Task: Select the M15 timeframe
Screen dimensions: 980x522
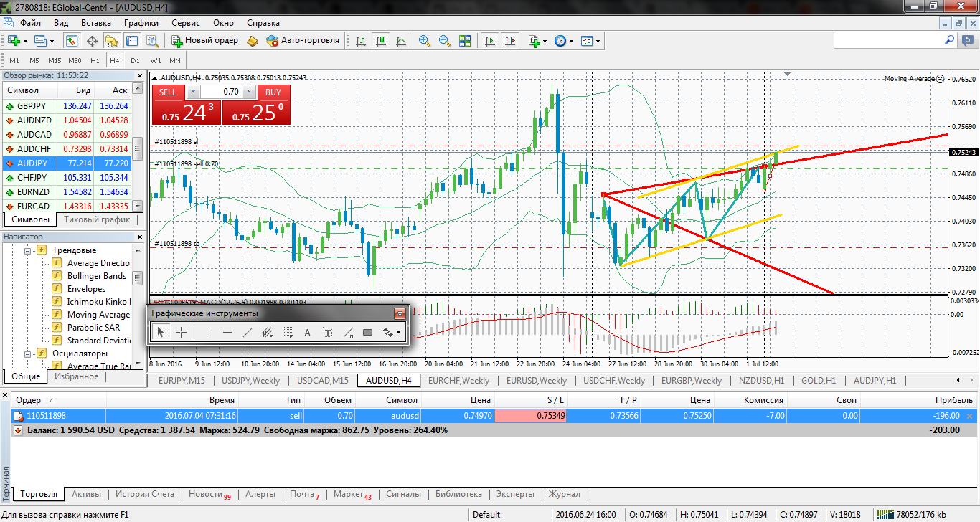Action: [55, 60]
